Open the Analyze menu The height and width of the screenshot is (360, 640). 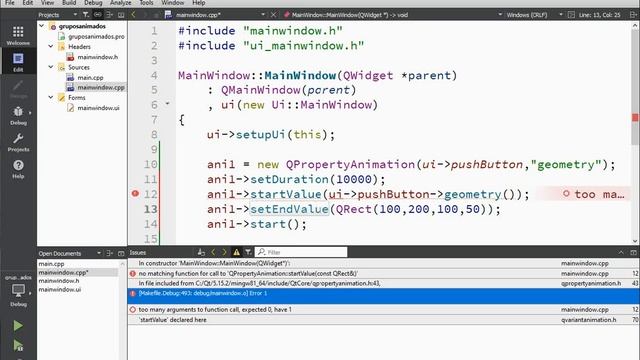pyautogui.click(x=121, y=3)
